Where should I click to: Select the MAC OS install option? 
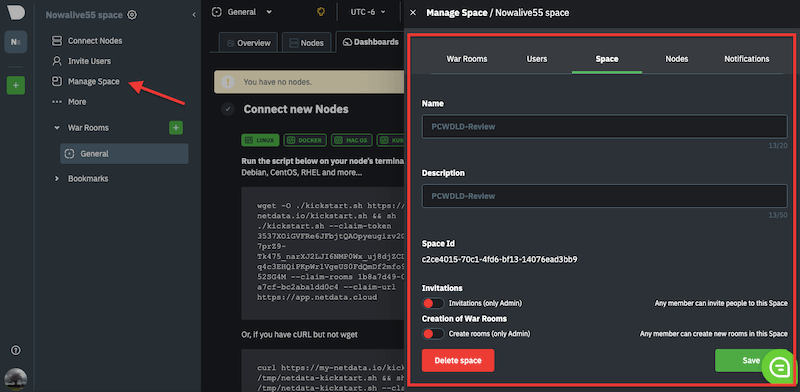coord(352,140)
